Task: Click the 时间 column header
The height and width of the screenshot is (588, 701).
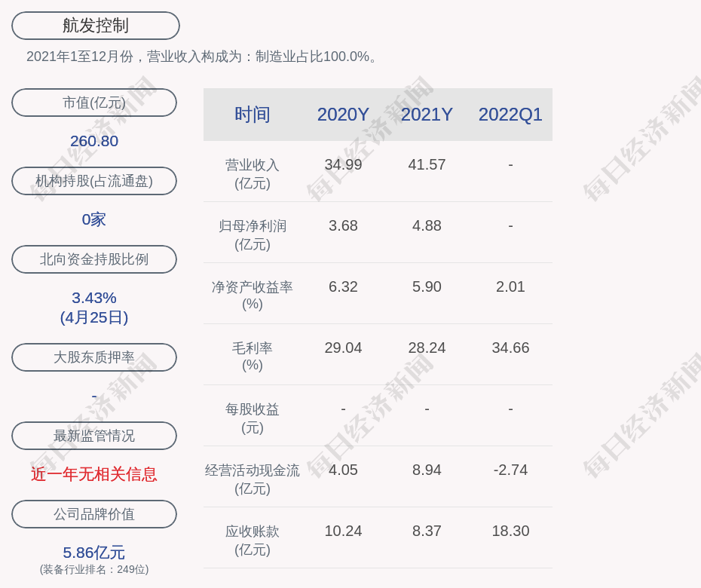Action: 253,115
